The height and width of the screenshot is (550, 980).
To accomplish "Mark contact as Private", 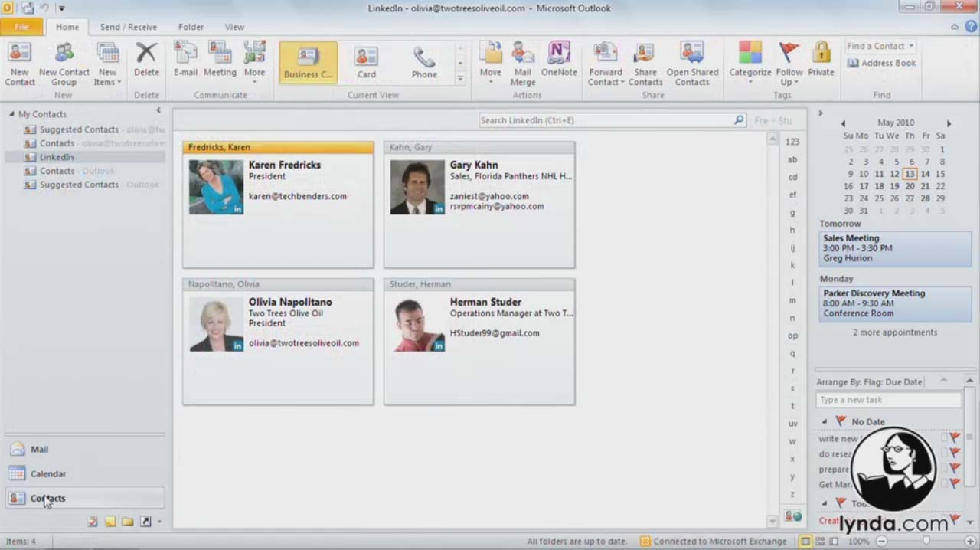I will coord(821,61).
